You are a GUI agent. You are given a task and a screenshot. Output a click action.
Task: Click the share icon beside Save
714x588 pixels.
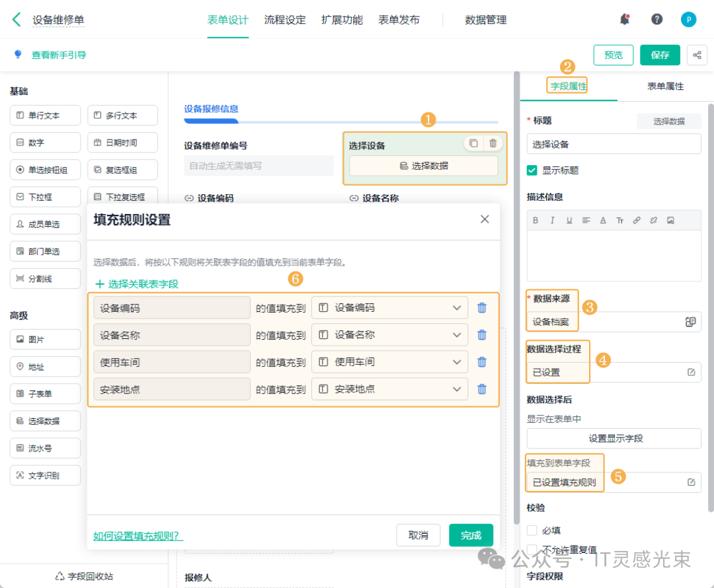point(697,55)
